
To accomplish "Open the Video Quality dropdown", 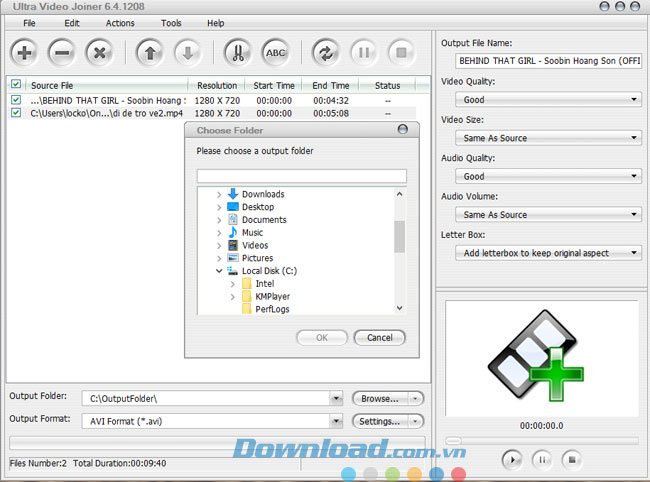I will click(x=633, y=99).
